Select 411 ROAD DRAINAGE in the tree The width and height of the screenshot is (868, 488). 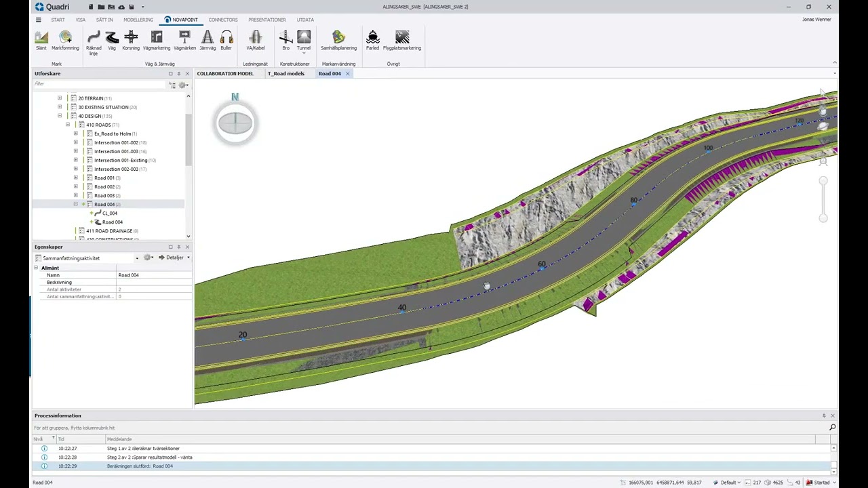pos(108,230)
